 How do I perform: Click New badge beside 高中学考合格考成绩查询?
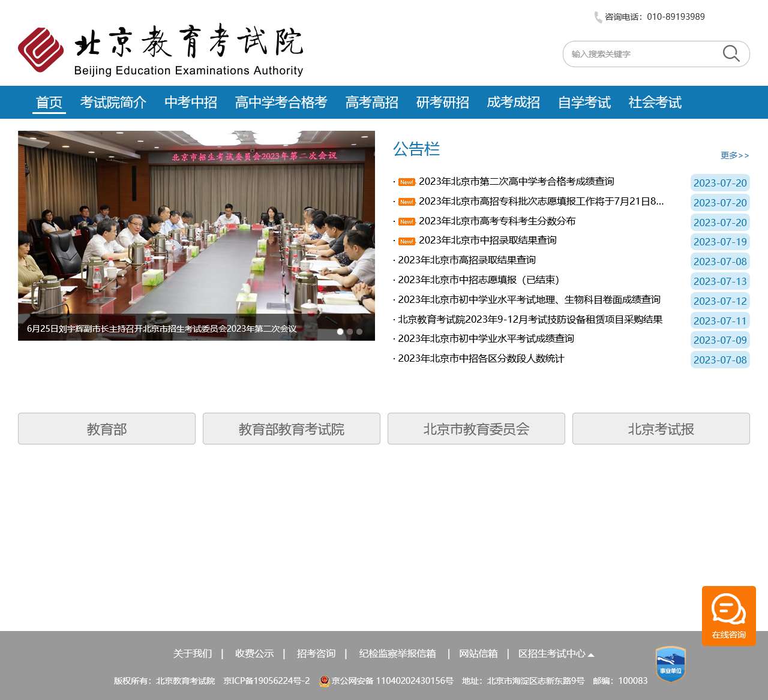[x=407, y=182]
